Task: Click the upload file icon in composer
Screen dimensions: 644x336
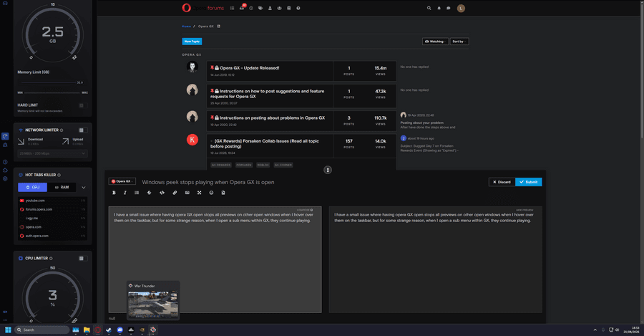Action: pos(223,193)
